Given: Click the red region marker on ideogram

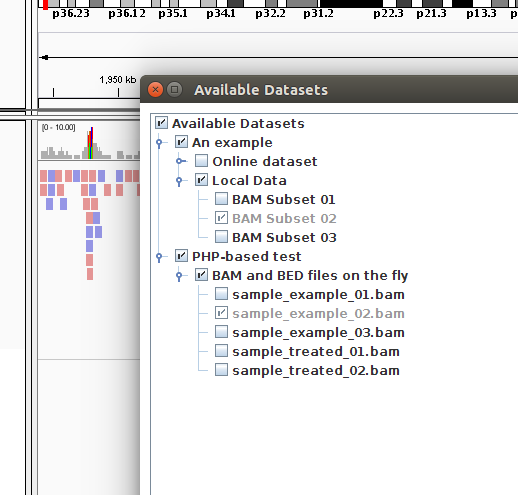Looking at the screenshot, I should 46,5.
